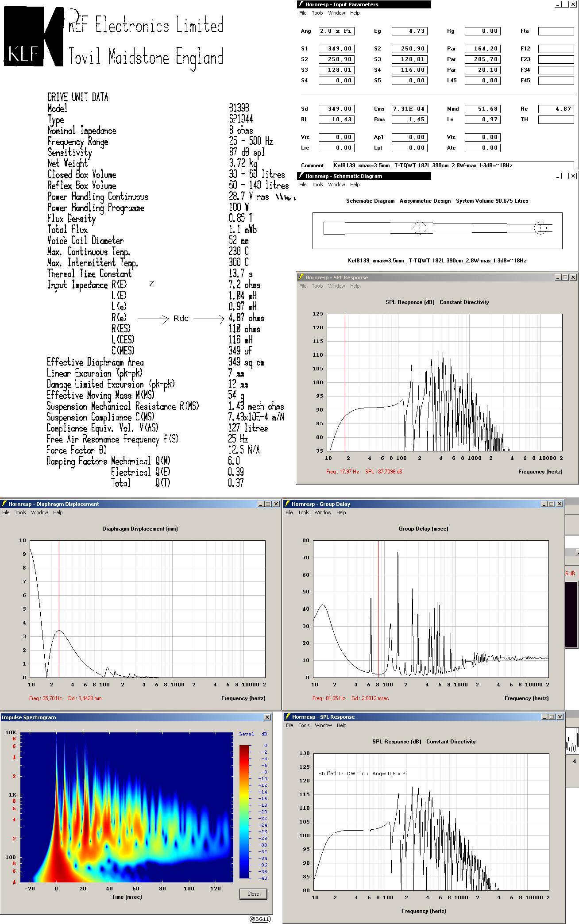Click the Eg field showing 4,73

(x=409, y=31)
